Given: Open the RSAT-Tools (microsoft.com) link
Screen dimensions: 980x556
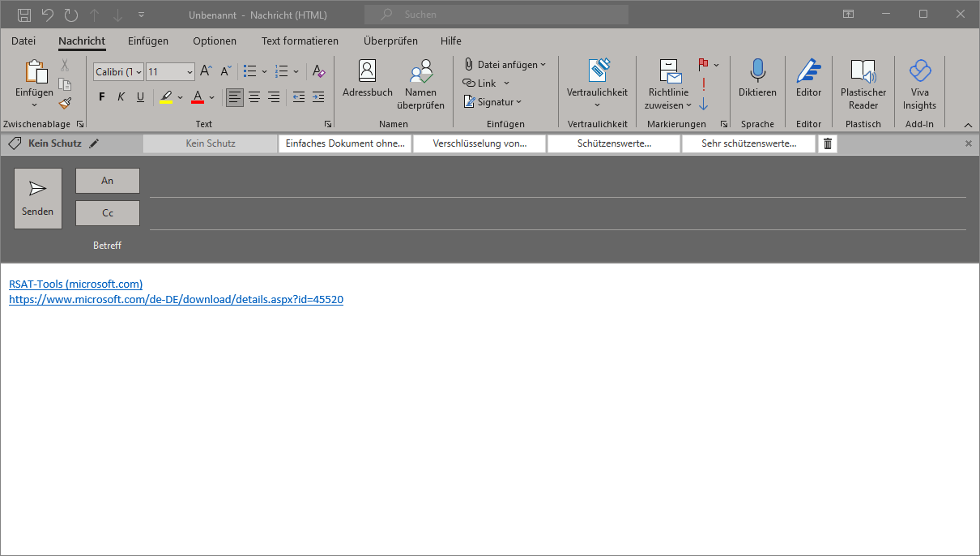Looking at the screenshot, I should (x=75, y=284).
